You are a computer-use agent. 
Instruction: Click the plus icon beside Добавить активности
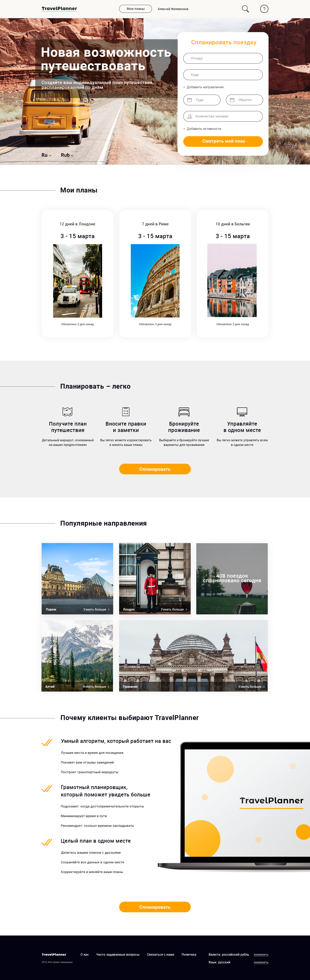(x=184, y=129)
